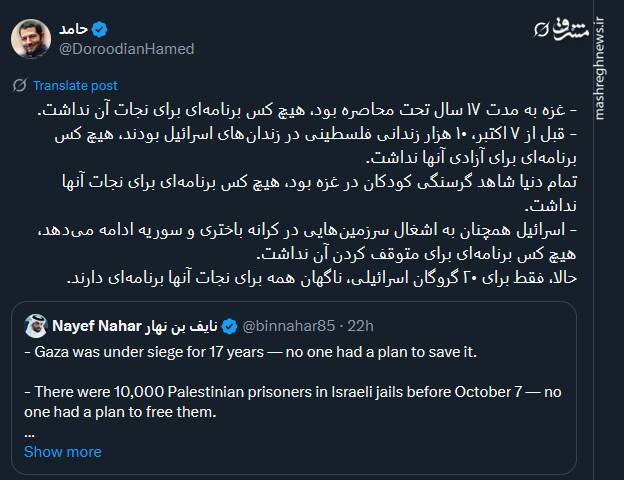This screenshot has height=480, width=624.
Task: Click the ellipsis above Show more
Action: [x=30, y=433]
